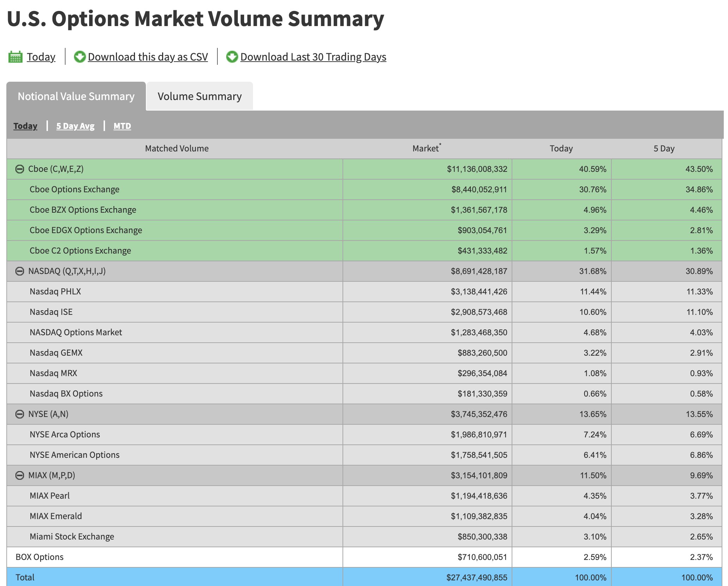This screenshot has width=728, height=586.
Task: Collapse the NASDAQ (Q,T,X,H,I,J) group
Action: click(20, 271)
